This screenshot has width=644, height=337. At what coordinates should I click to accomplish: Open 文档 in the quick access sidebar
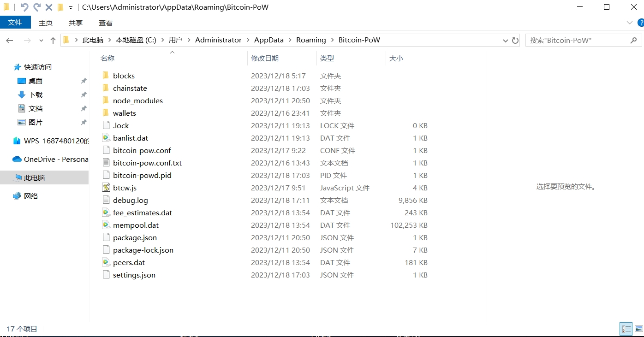point(36,108)
